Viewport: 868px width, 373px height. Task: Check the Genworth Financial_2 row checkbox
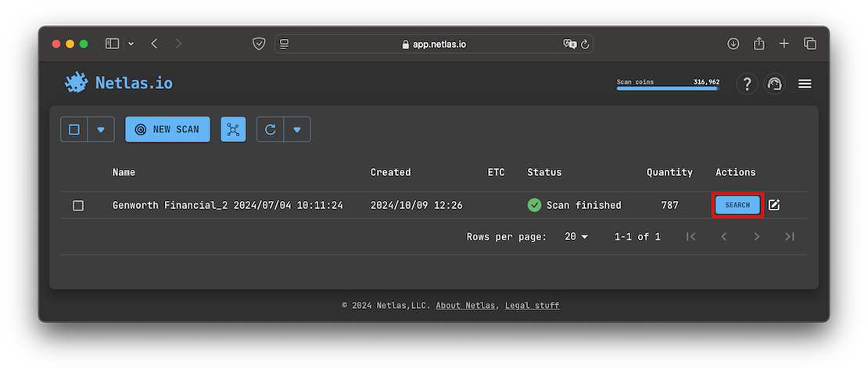tap(78, 206)
